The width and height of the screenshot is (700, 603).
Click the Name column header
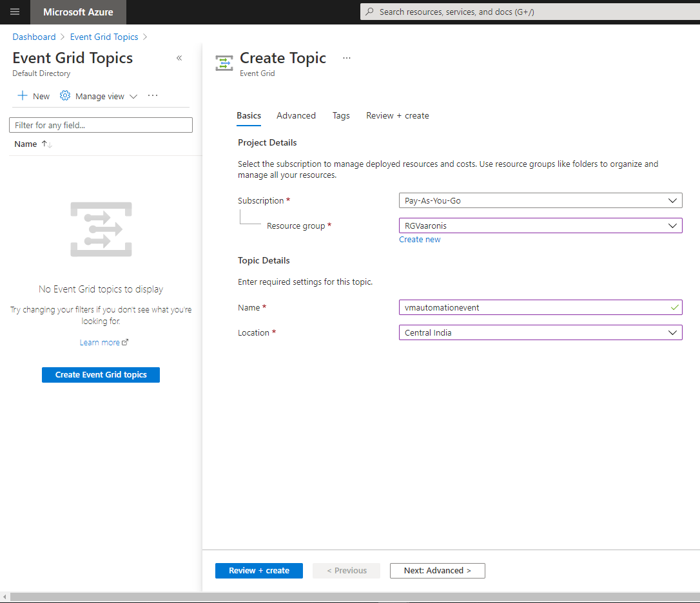(25, 144)
